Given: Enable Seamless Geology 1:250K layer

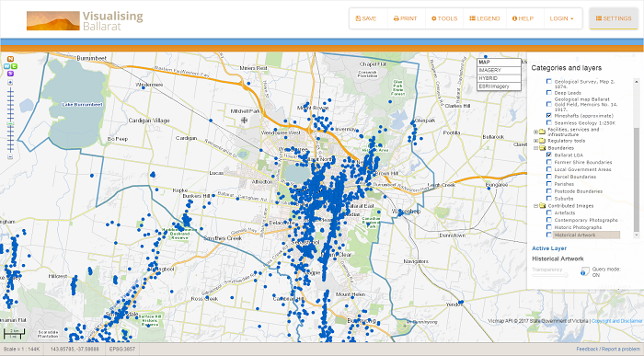Looking at the screenshot, I should 549,122.
